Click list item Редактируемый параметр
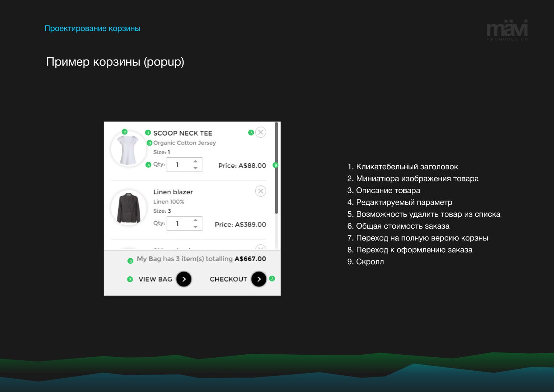This screenshot has height=392, width=554. (400, 202)
